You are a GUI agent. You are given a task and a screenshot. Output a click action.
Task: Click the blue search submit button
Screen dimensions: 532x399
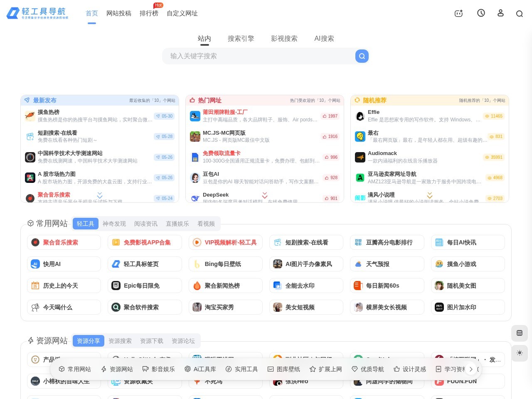362,56
